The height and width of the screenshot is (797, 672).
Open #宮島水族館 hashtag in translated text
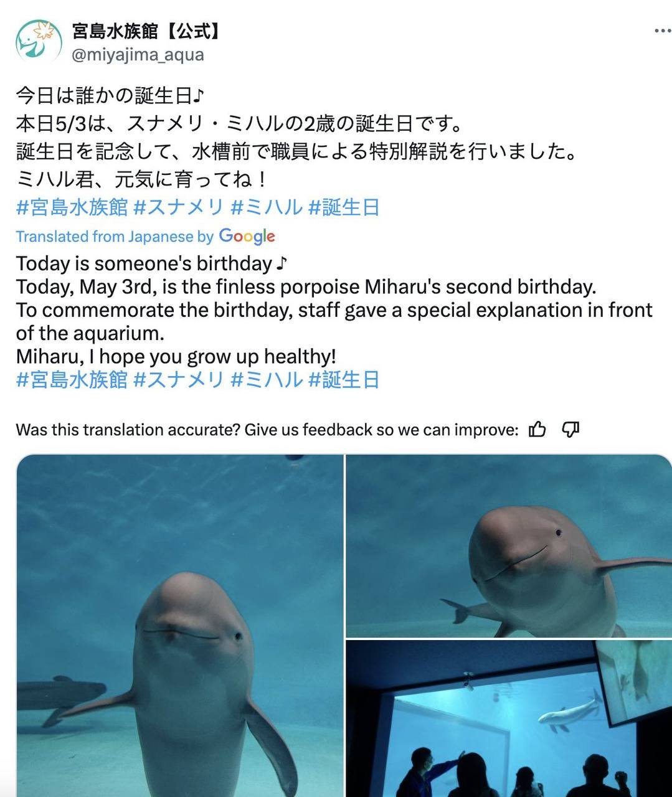coord(72,379)
